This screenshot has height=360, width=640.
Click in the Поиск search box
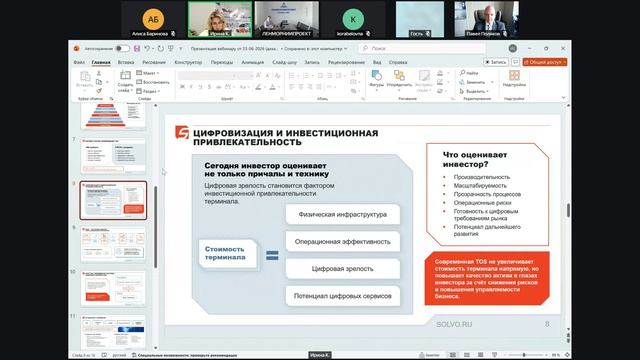click(422, 48)
